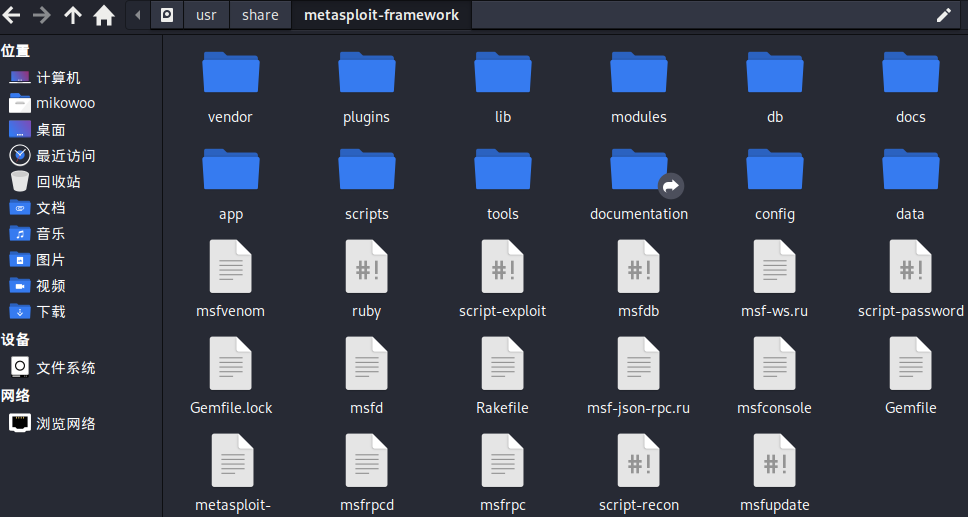Screen dimensions: 968x517
Task: Click the 'documentation' folder name label
Action: coord(639,214)
